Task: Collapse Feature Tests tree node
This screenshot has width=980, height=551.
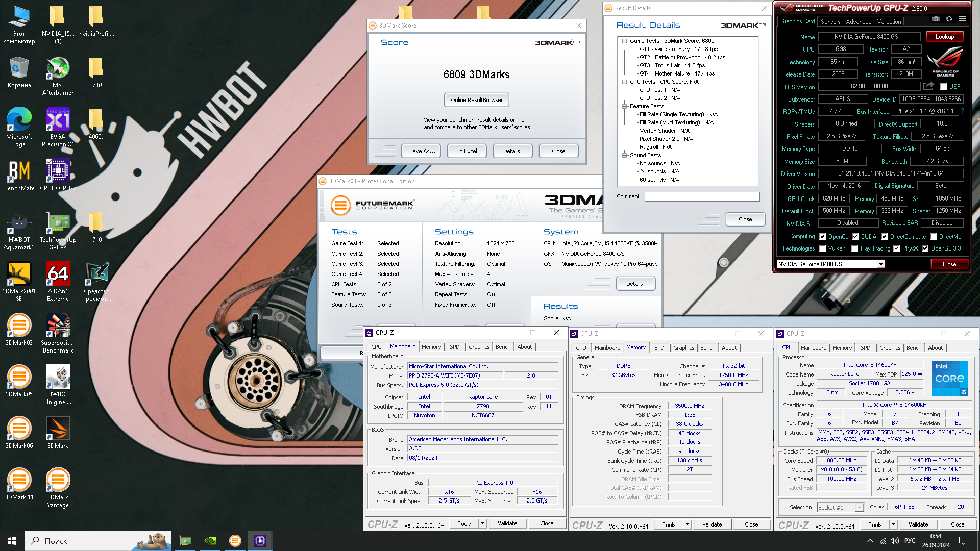Action: 624,106
